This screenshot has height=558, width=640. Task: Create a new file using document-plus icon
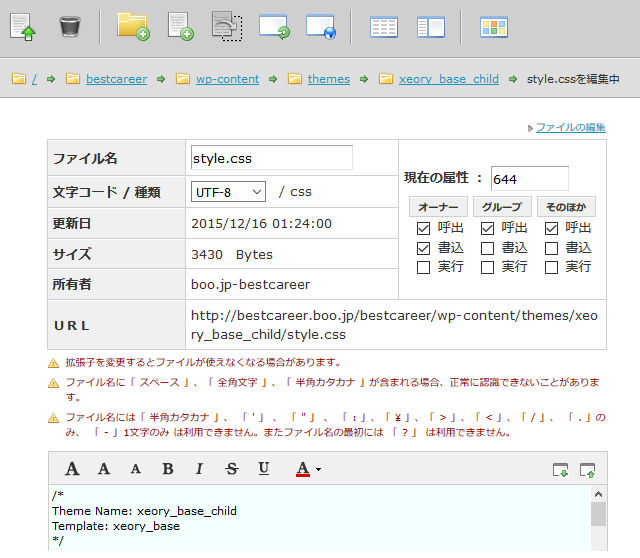coord(180,27)
